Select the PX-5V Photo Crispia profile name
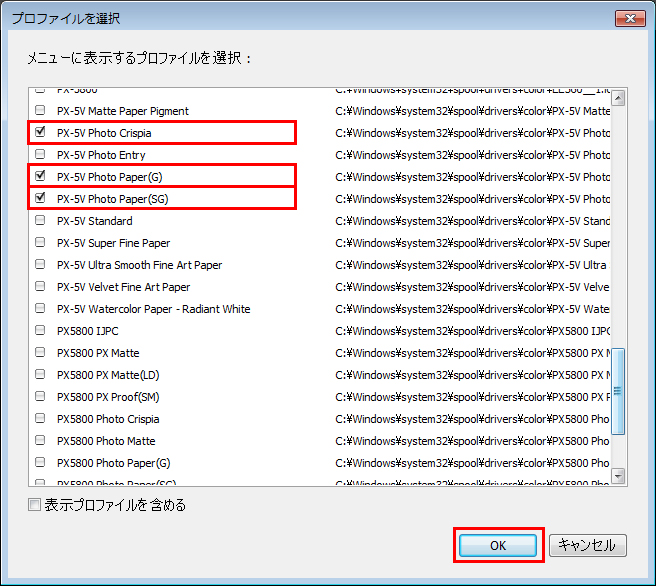This screenshot has height=586, width=656. tap(104, 133)
